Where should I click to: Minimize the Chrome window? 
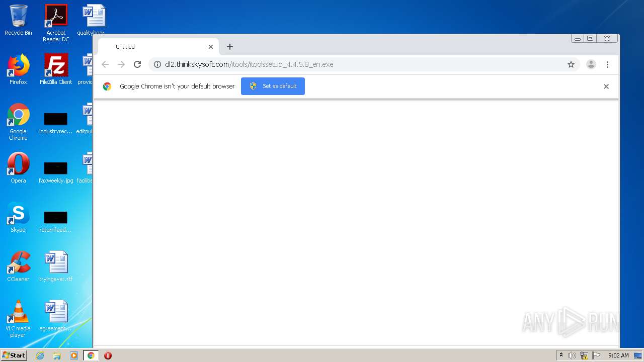tap(578, 39)
